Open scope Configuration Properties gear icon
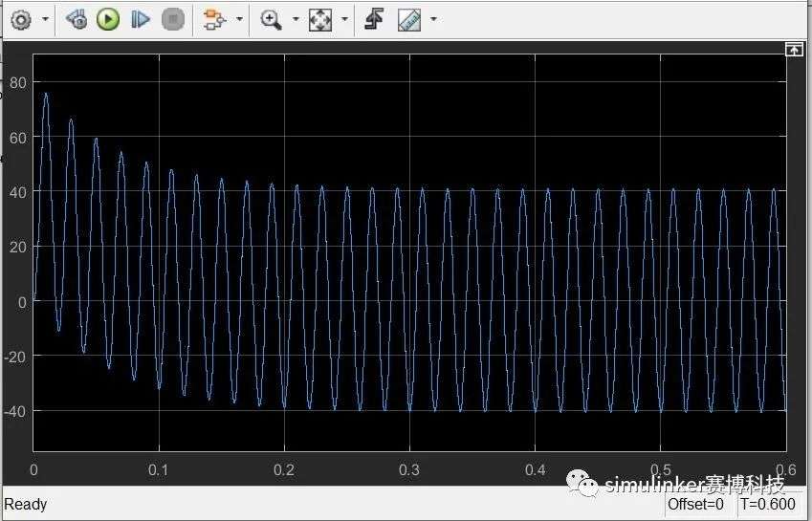This screenshot has width=812, height=521. point(21,20)
